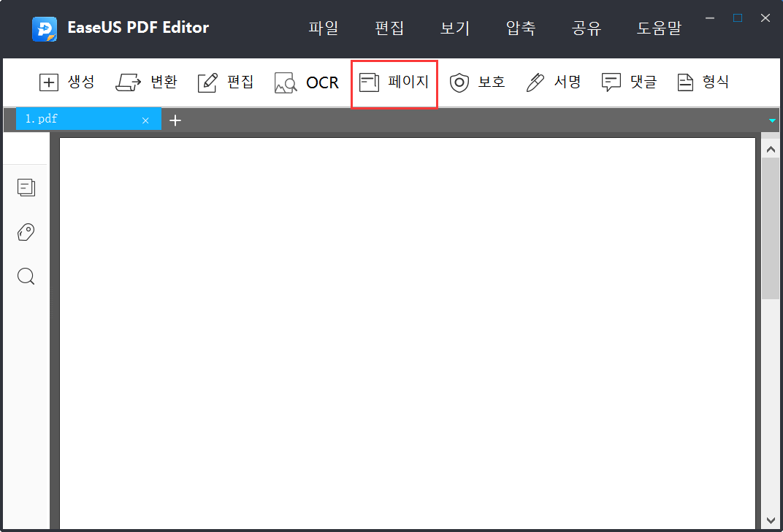Select the 서명 (Sign) tool
Screen dimensions: 783x532
[x=554, y=82]
